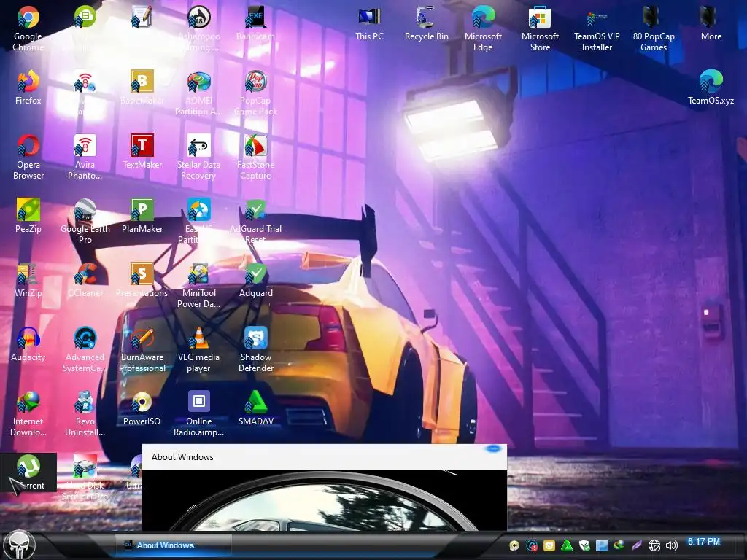Click the PopCap Game Pack icon

256,82
